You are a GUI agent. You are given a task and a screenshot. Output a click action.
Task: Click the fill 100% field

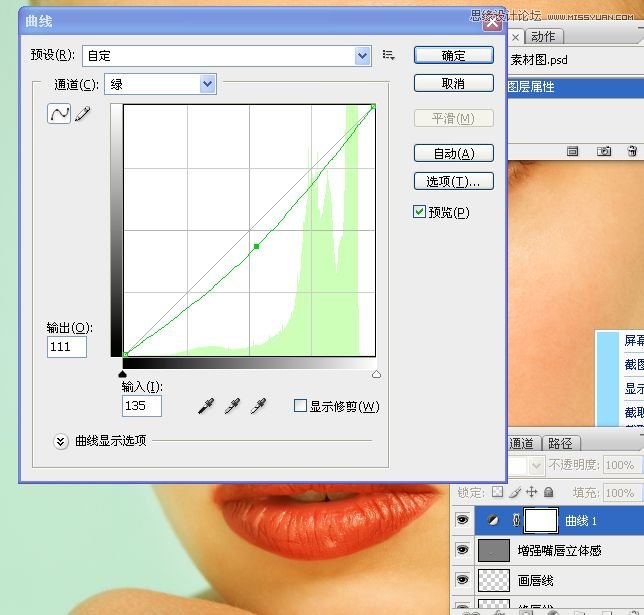622,492
